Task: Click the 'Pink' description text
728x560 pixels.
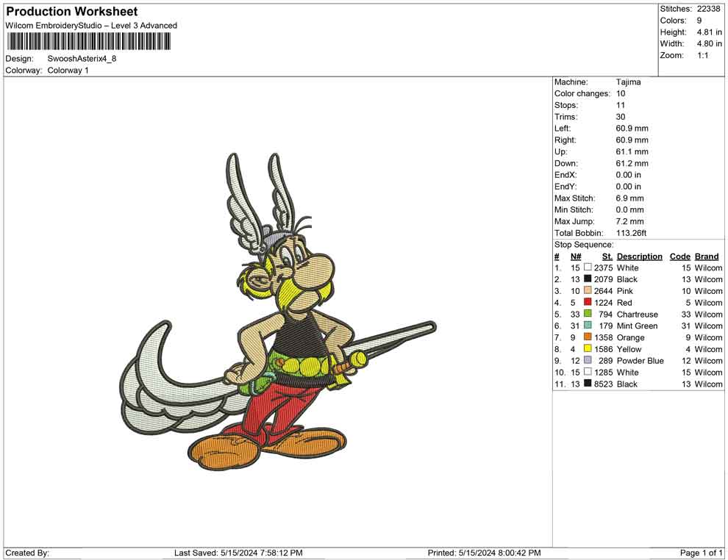Action: point(625,291)
